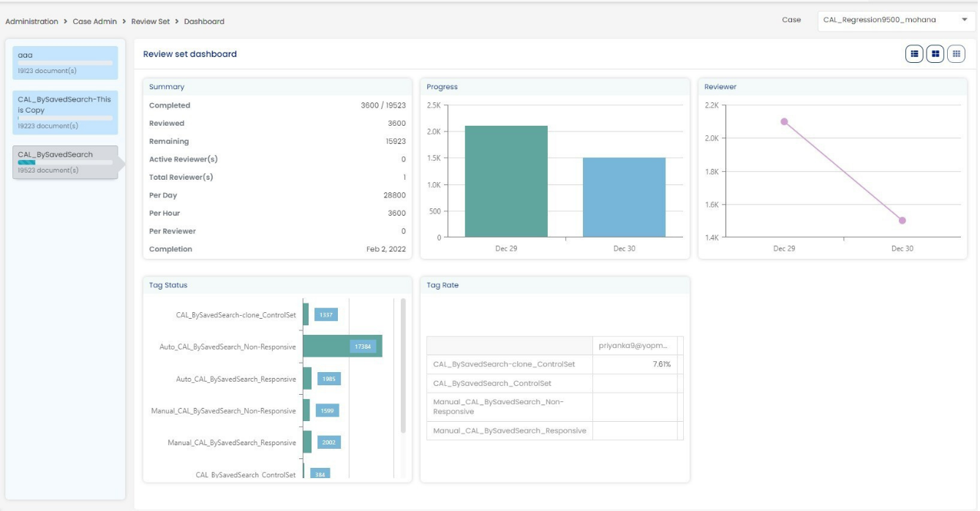Select the 'aaa' review set card
This screenshot has width=980, height=511.
click(x=65, y=62)
